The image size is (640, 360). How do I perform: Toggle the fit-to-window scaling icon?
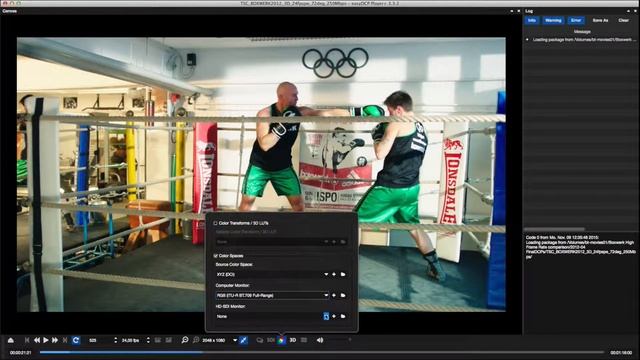(x=243, y=340)
